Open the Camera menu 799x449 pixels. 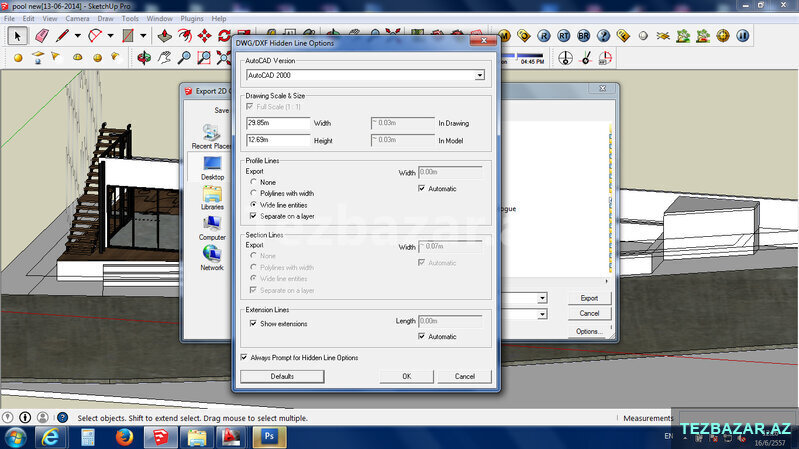tap(77, 18)
